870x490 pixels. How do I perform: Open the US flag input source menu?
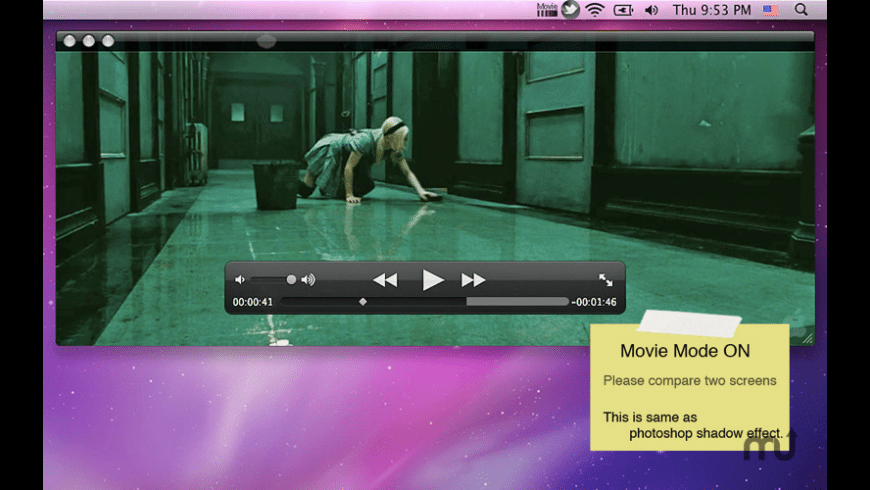pos(770,10)
